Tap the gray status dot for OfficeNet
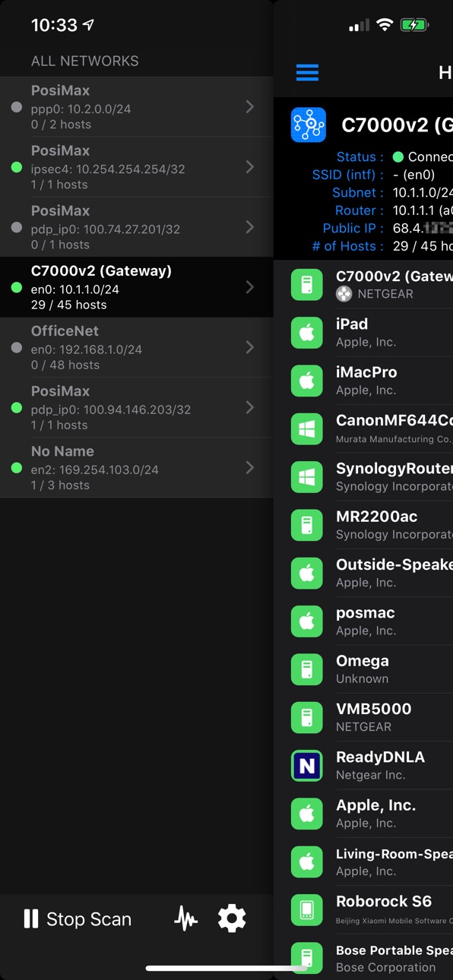Screen dimensions: 453x980 click(17, 347)
